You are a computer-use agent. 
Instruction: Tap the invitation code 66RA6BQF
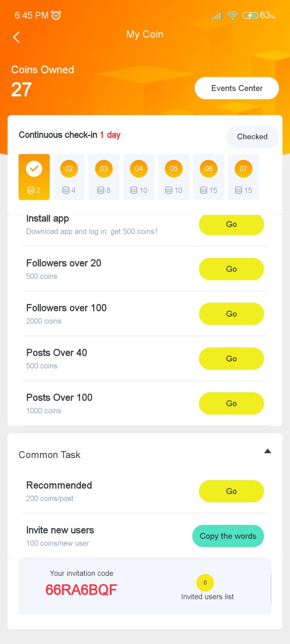pyautogui.click(x=81, y=590)
